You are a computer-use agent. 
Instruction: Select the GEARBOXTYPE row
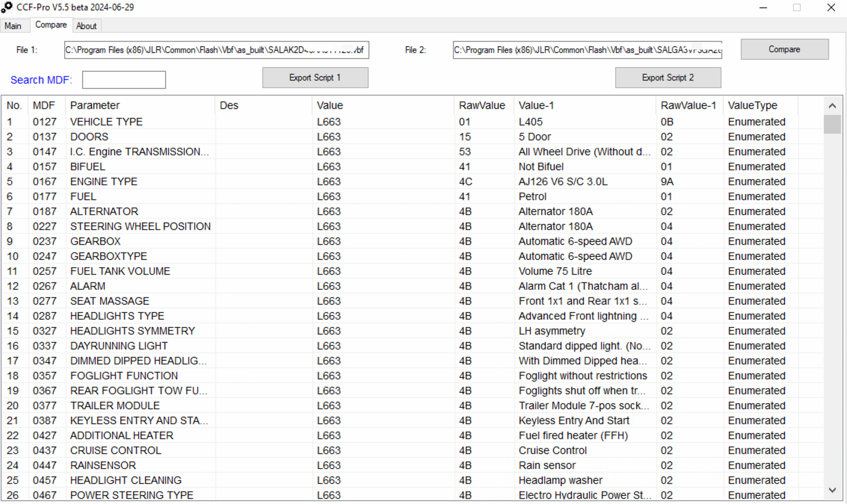pyautogui.click(x=412, y=256)
